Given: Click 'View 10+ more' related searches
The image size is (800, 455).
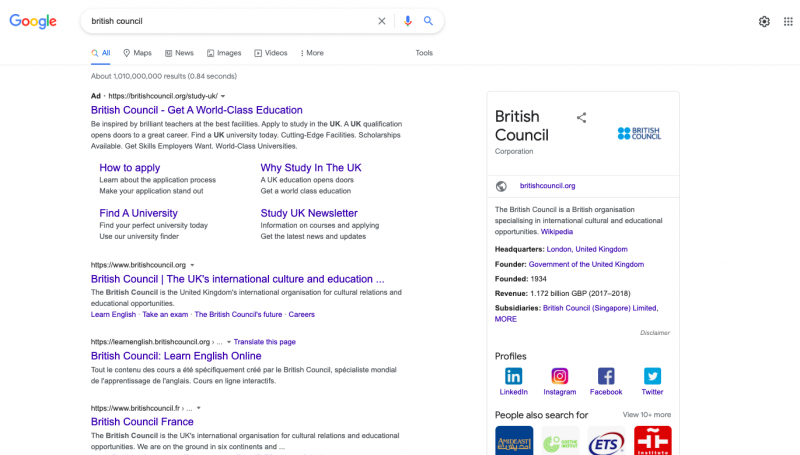Looking at the screenshot, I should (x=646, y=415).
